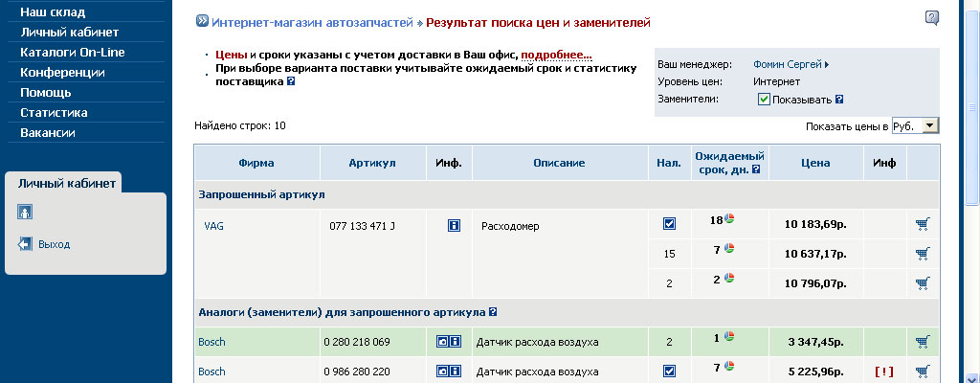
Task: Open "Каталоги On-Line" menu item
Action: [73, 52]
